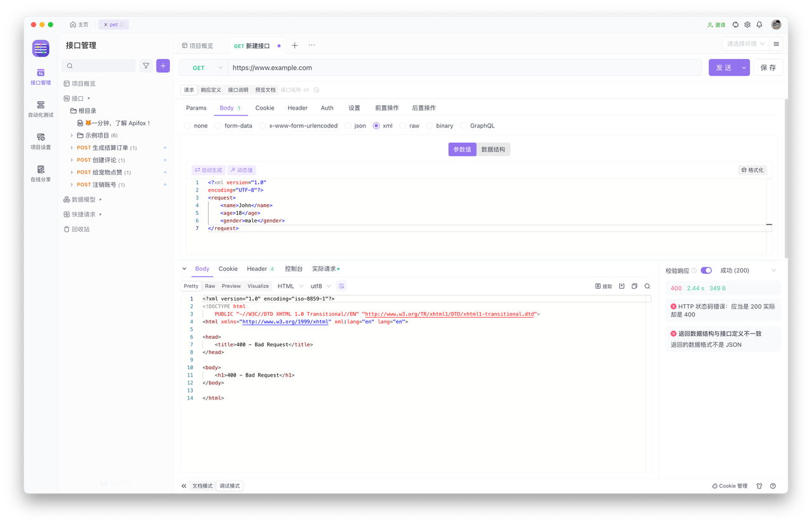Expand the 快捷请求 section
Viewport: 812px width, 525px height.
click(x=101, y=214)
